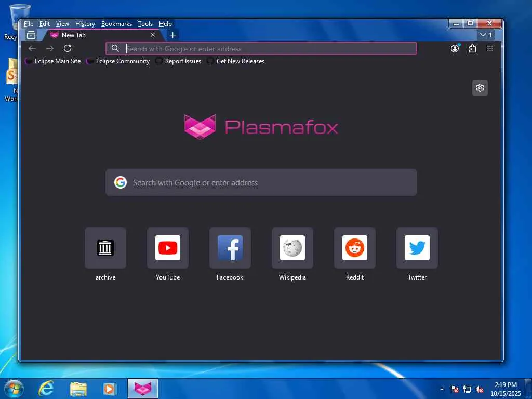Image resolution: width=532 pixels, height=399 pixels.
Task: Open Windows Media Player from taskbar
Action: pos(110,389)
